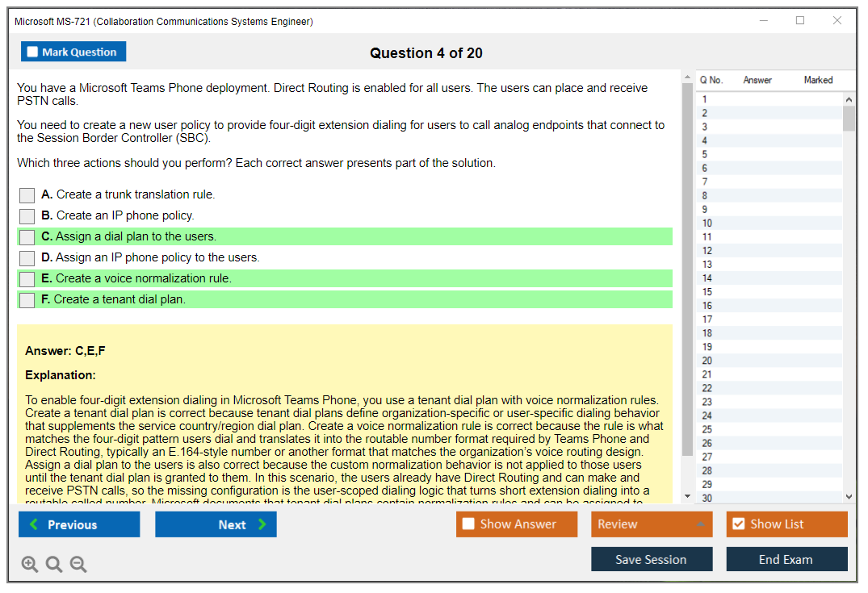Tick the Mark Question checkbox
Image resolution: width=868 pixels, height=593 pixels.
tap(32, 52)
